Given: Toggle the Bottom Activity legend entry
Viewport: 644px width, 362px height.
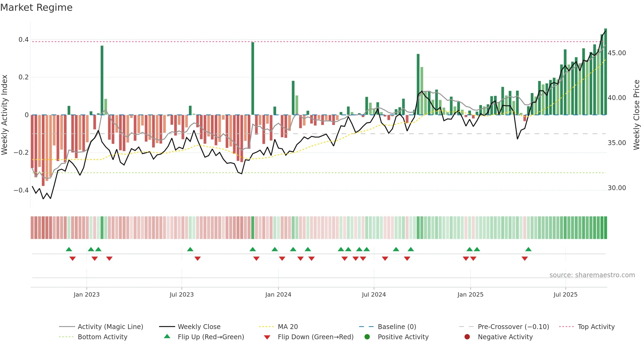Looking at the screenshot, I should tap(93, 337).
